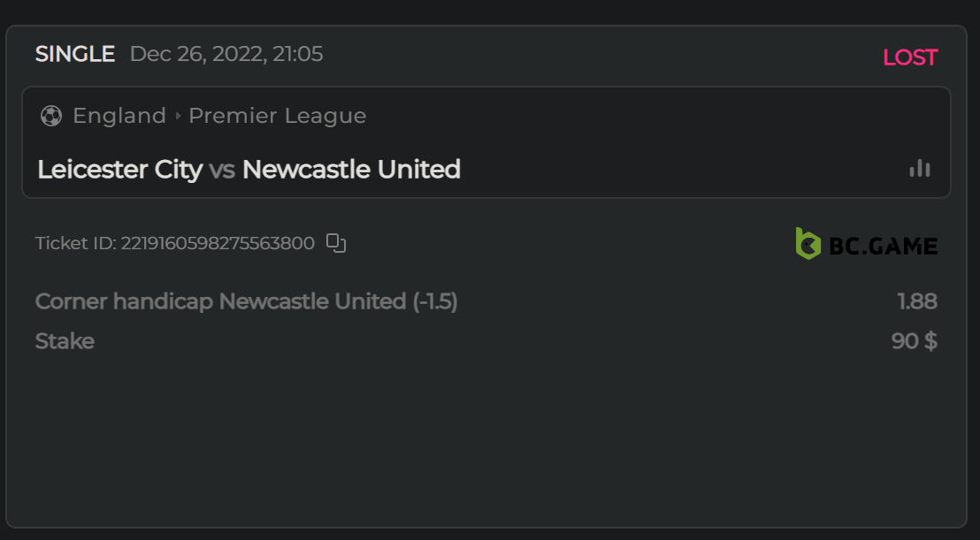980x540 pixels.
Task: Click the soccer ball sport icon
Action: [x=51, y=116]
